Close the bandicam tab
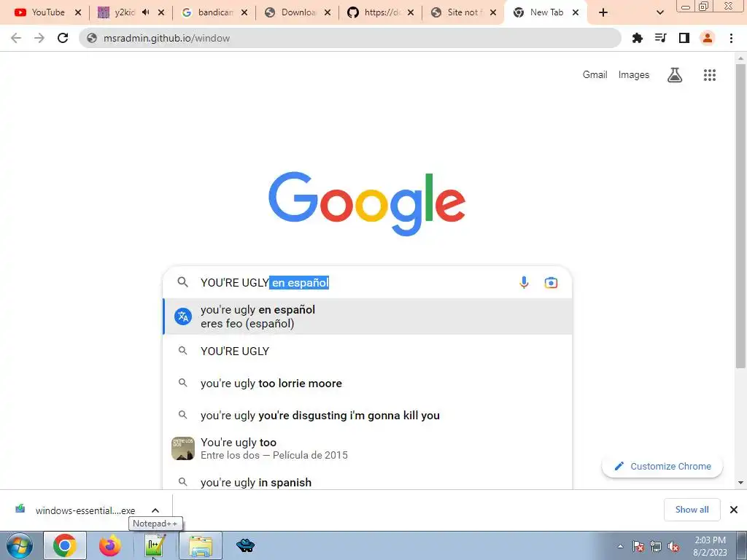Viewport: 747px width, 560px height. [244, 12]
